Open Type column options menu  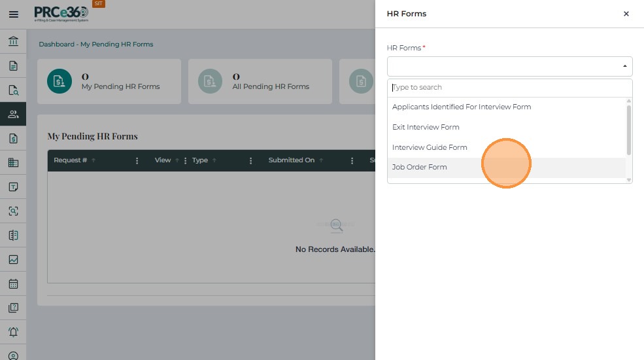[x=250, y=160]
